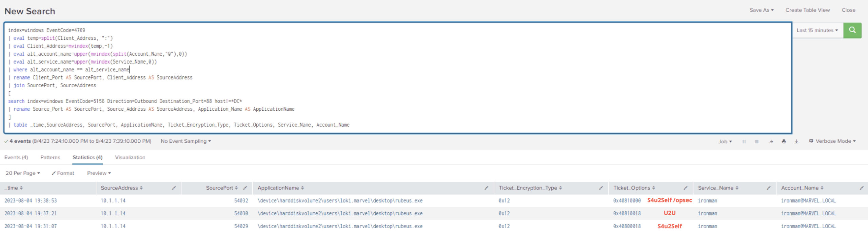
Task: Sort by the Account_Name column arrows
Action: coord(822,188)
